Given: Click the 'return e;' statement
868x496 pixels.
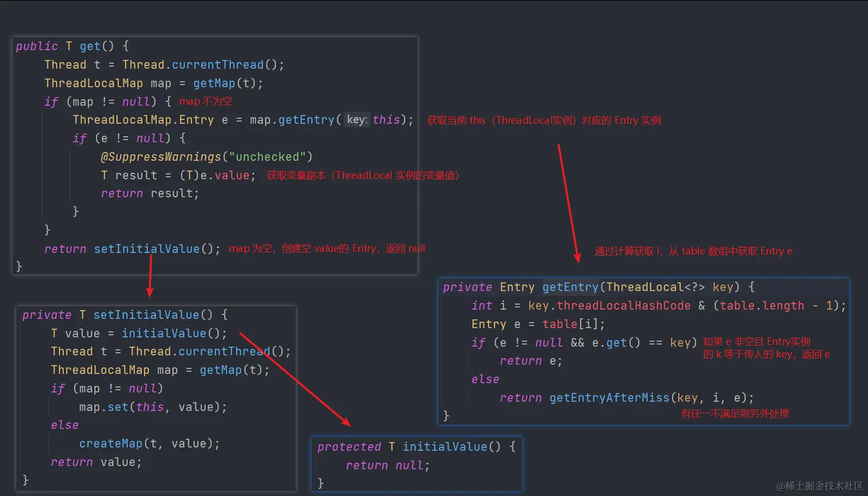Looking at the screenshot, I should (531, 361).
